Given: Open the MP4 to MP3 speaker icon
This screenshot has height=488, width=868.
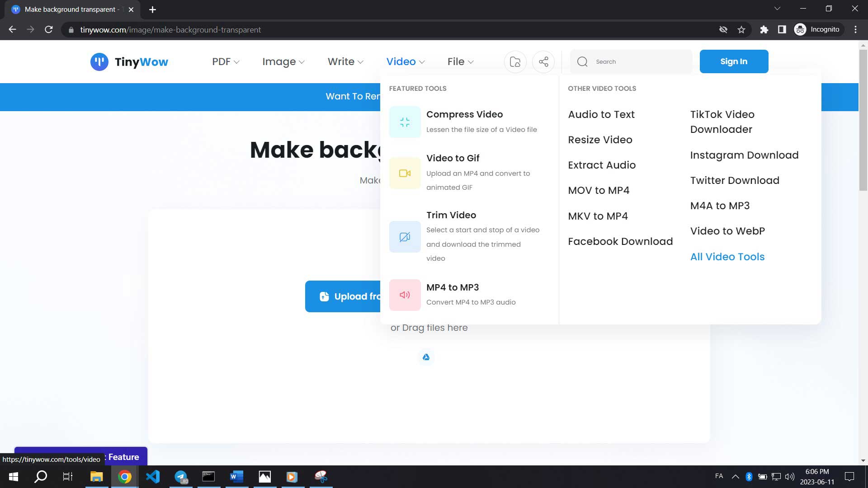Looking at the screenshot, I should [x=405, y=295].
